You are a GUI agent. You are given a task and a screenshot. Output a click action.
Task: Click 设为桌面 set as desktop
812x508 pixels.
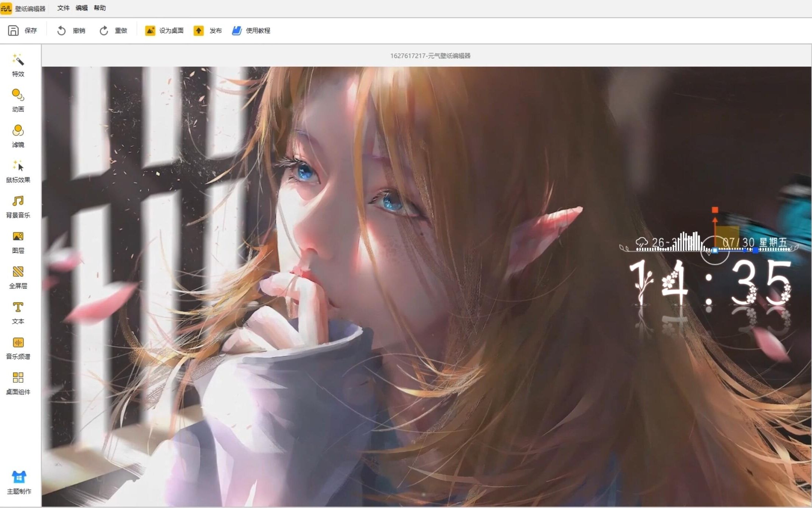[164, 31]
